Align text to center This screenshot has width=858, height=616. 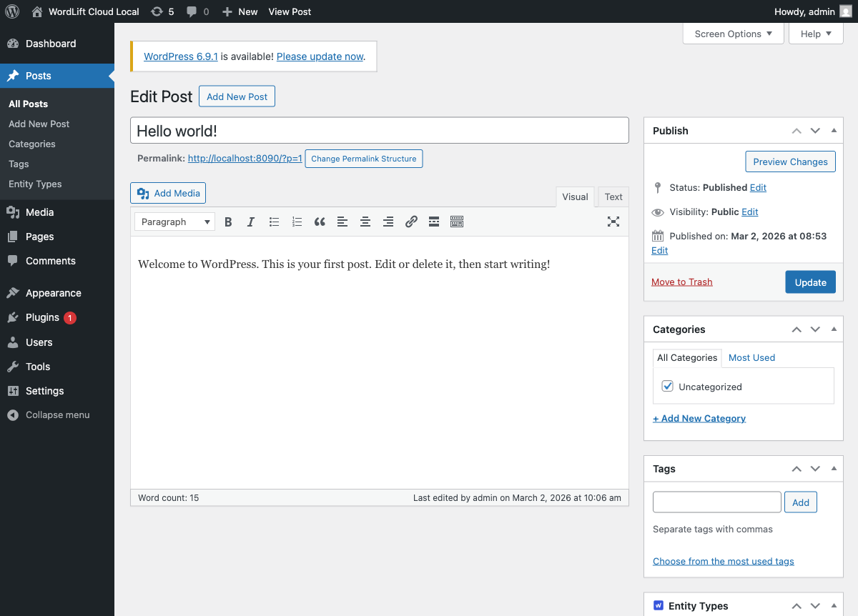click(365, 222)
